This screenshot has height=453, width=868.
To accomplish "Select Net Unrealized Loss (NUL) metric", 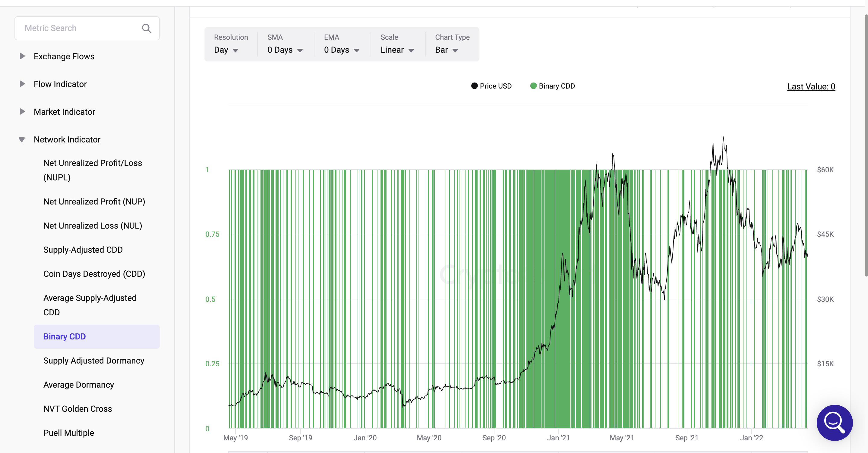I will [x=93, y=226].
